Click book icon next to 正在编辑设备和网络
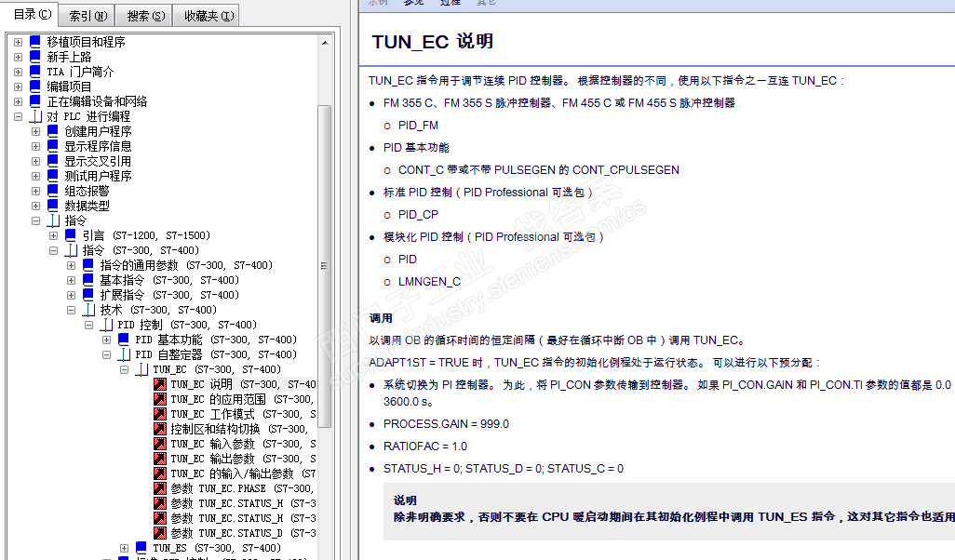955x560 pixels. click(35, 101)
